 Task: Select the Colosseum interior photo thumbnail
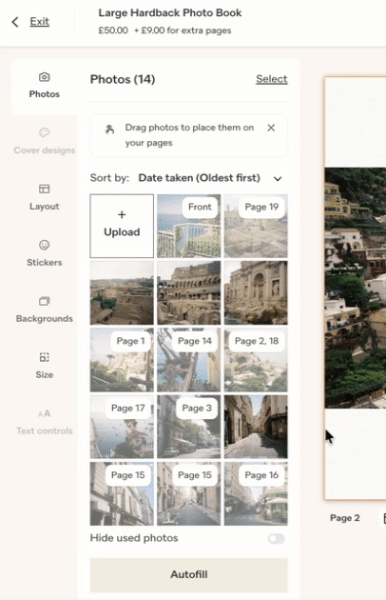(189, 293)
